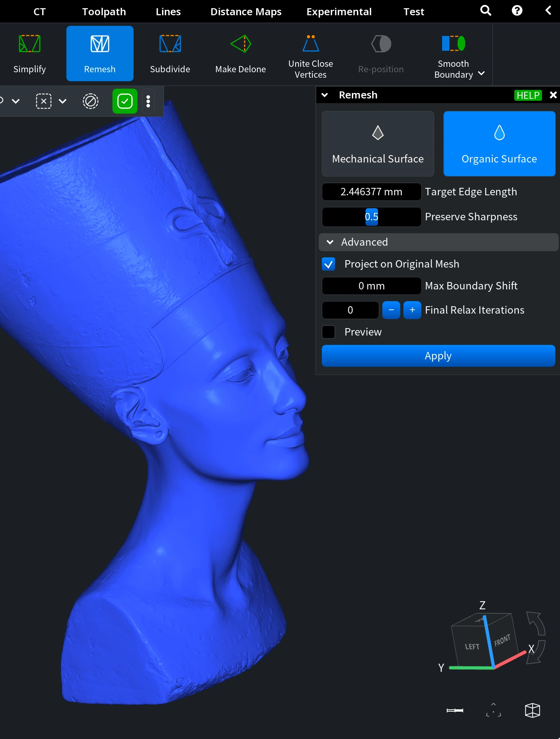The height and width of the screenshot is (739, 560).
Task: Click the dashed circle slash icon
Action: (91, 101)
